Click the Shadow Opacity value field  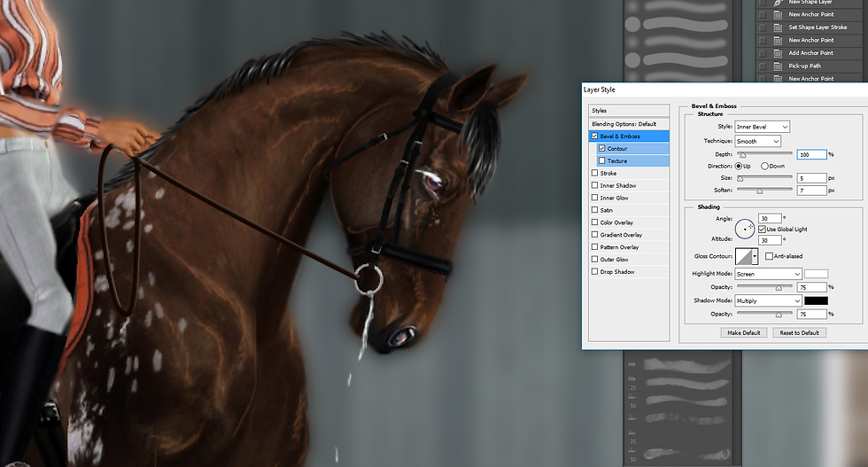point(811,314)
